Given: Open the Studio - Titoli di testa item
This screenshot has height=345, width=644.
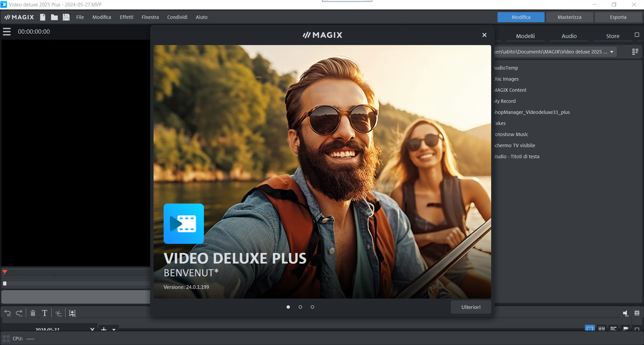Looking at the screenshot, I should tap(516, 156).
